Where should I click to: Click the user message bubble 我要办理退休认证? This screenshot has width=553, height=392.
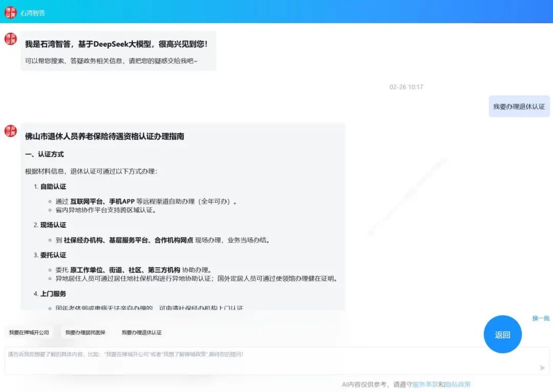519,106
